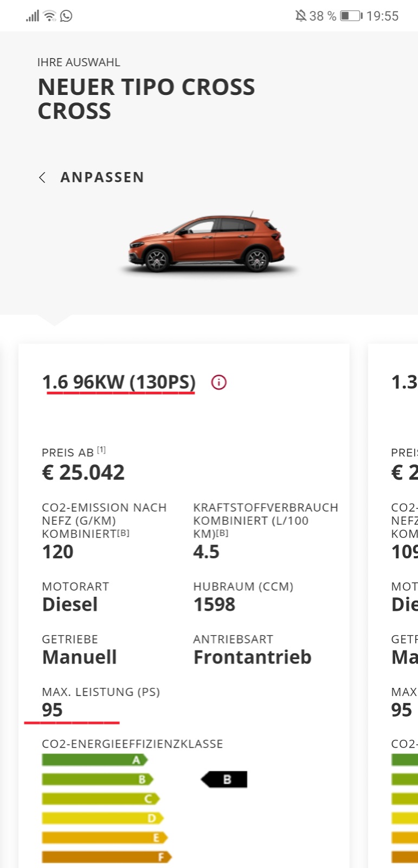Tap the info icon beside 1.6 96KW (130PS)
This screenshot has height=868, width=418.
[x=218, y=382]
